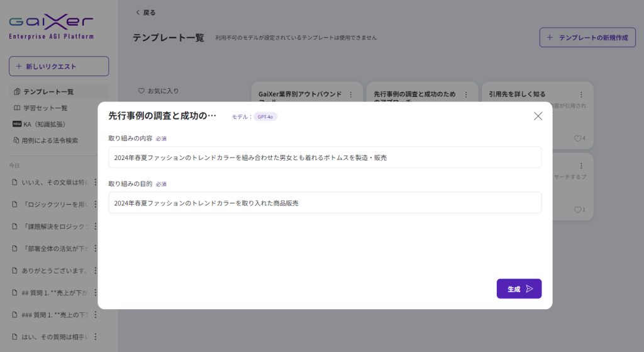The width and height of the screenshot is (644, 352).
Task: Open options menu for 引用先を詳しく知る card
Action: (x=580, y=94)
